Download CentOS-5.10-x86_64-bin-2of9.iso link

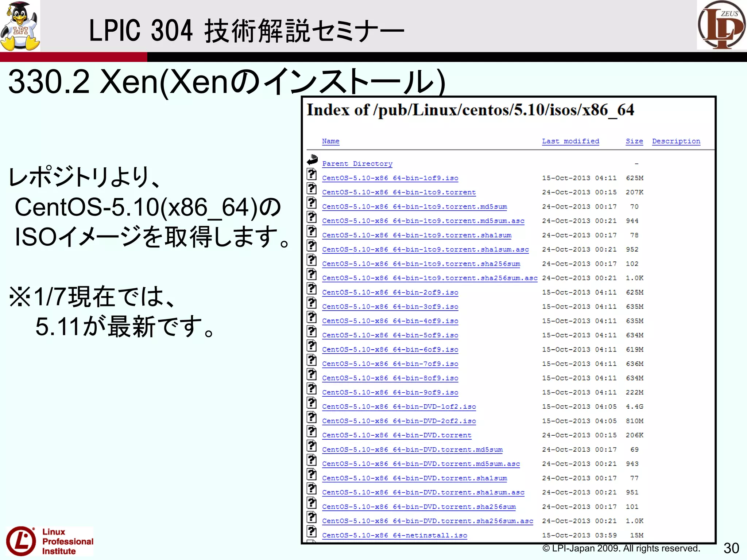390,292
